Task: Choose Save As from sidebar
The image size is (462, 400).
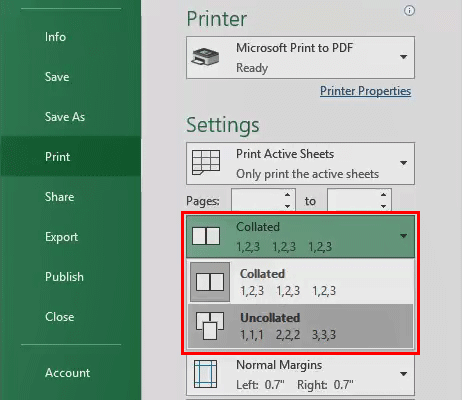Action: (x=65, y=117)
